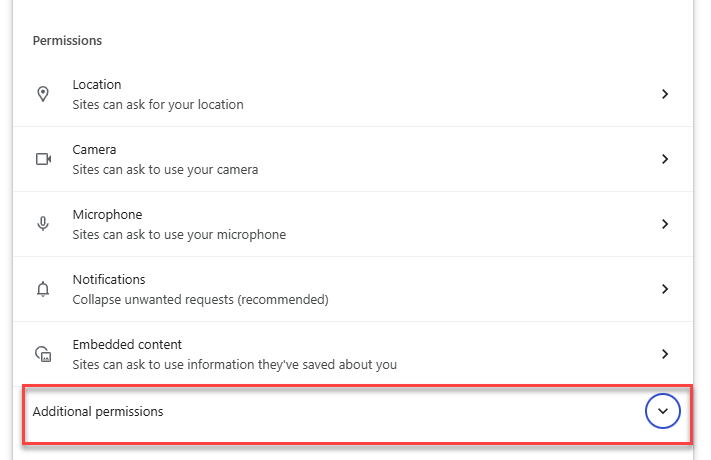
Task: Click the Notifications bell icon
Action: point(43,289)
